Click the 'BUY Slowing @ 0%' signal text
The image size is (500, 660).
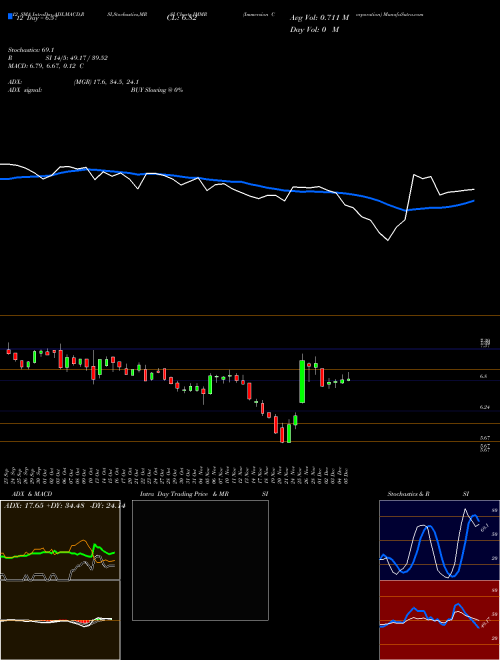pos(157,90)
